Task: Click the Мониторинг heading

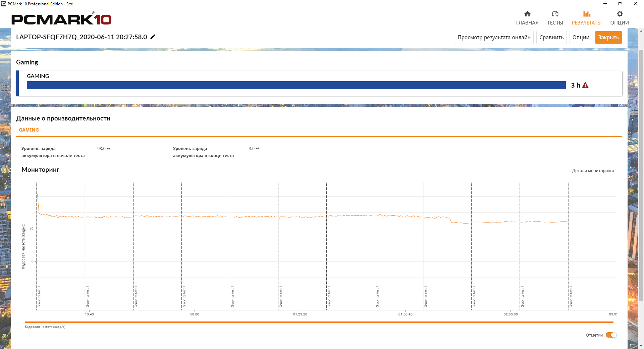Action: tap(40, 169)
